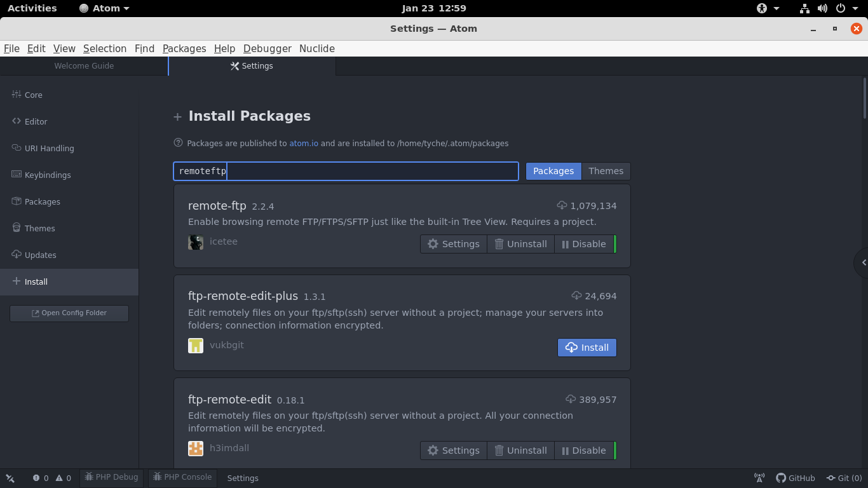Open the ftp-remote-edit package title

230,400
